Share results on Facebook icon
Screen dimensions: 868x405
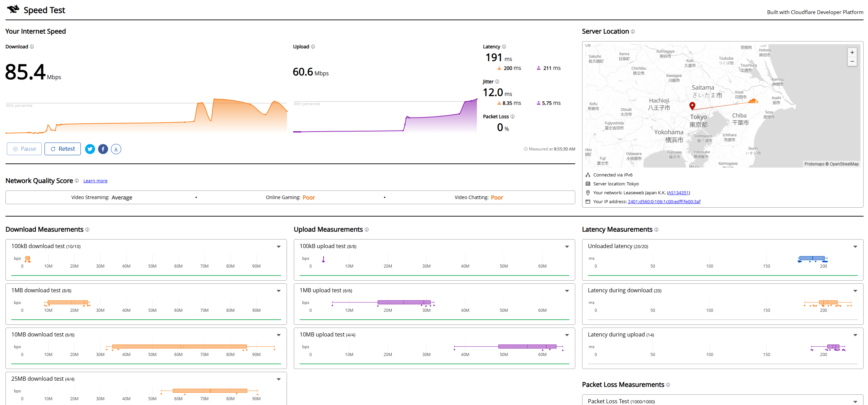tap(103, 149)
